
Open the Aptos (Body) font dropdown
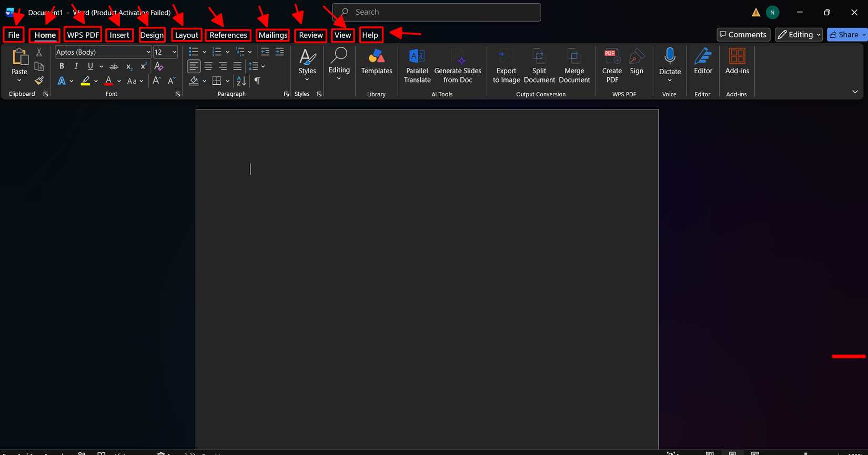pos(148,52)
